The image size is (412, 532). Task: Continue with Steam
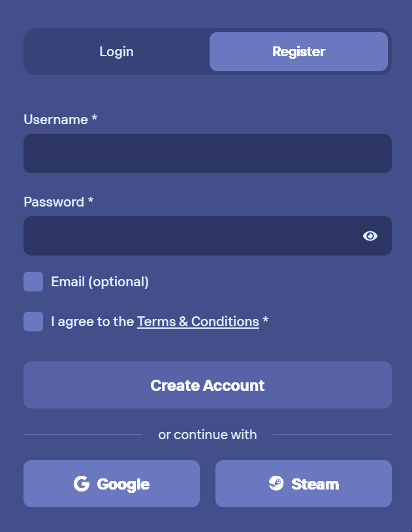303,484
